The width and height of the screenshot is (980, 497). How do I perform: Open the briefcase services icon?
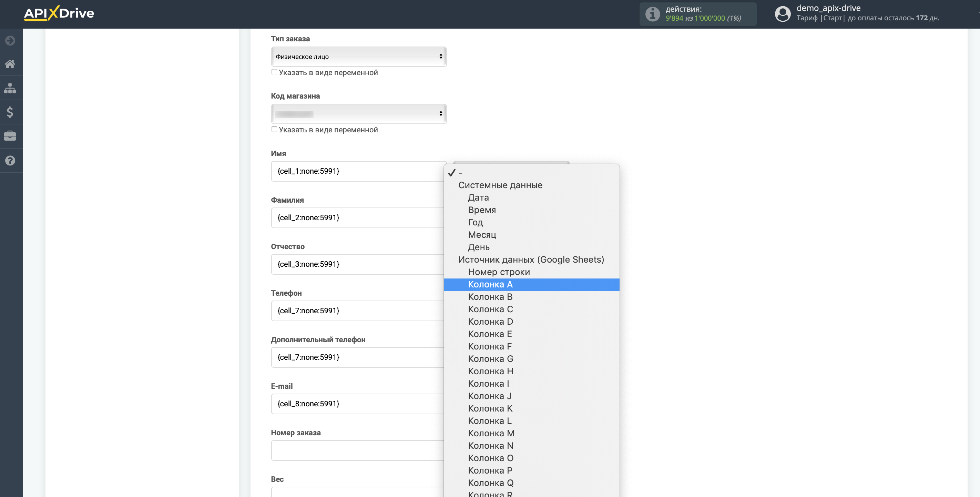tap(10, 136)
